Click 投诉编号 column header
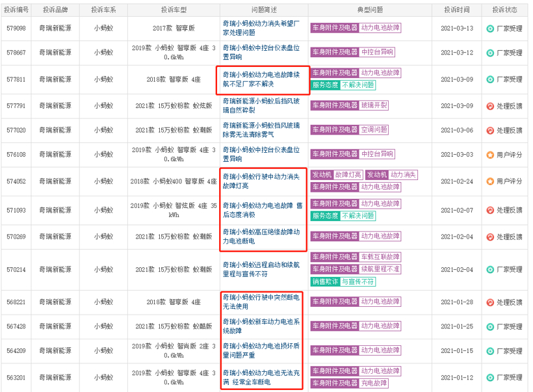Screen dimensions: 533x392 [16, 10]
